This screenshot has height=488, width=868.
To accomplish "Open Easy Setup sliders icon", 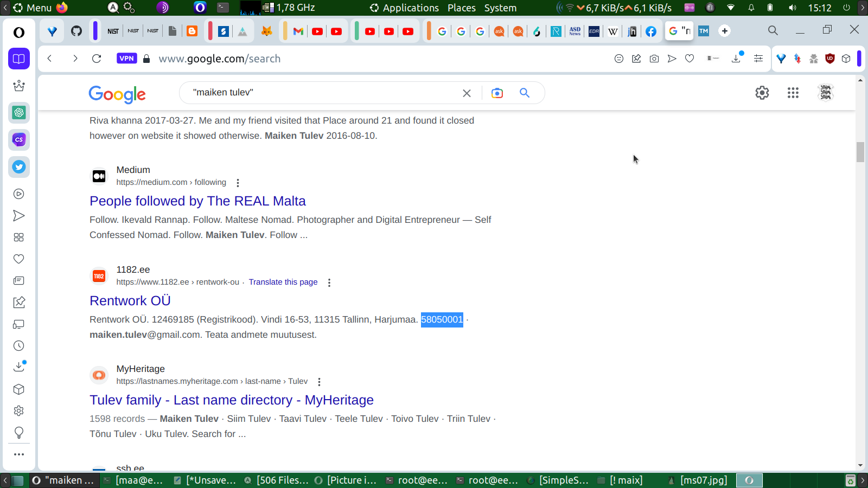I will pyautogui.click(x=758, y=59).
